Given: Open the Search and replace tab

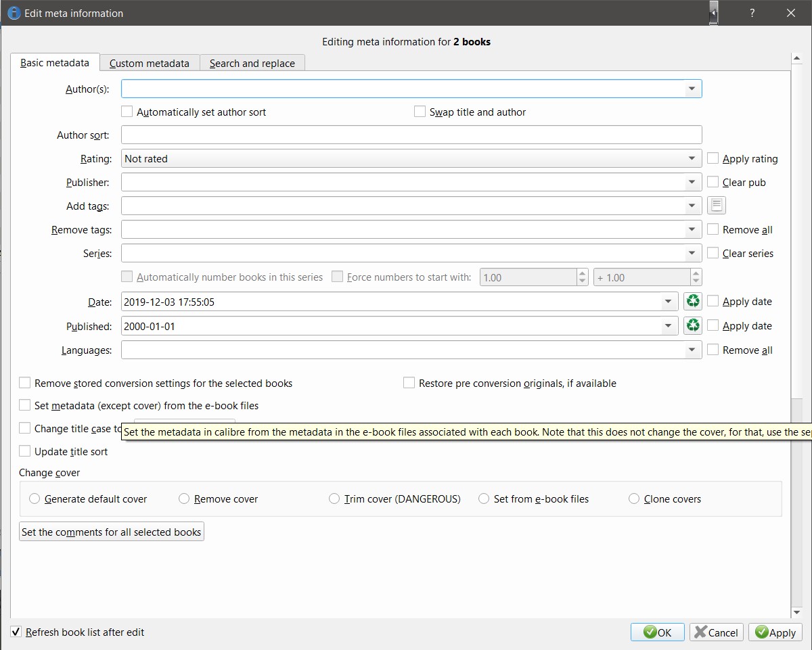Looking at the screenshot, I should [252, 63].
